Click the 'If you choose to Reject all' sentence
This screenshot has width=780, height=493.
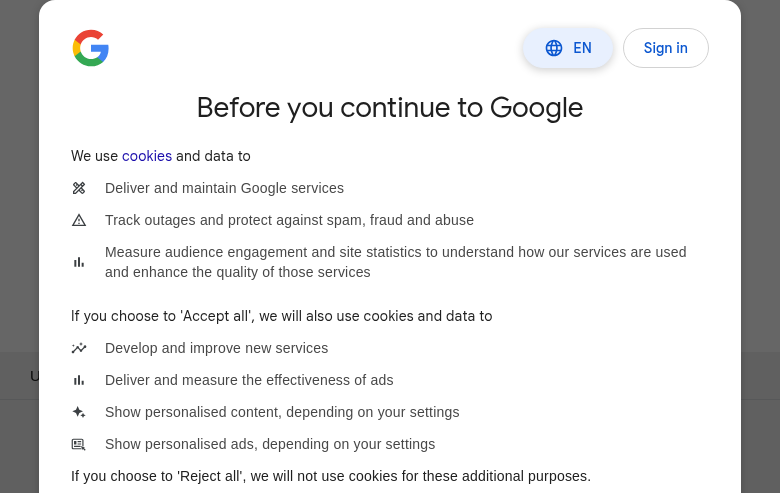[x=331, y=476]
